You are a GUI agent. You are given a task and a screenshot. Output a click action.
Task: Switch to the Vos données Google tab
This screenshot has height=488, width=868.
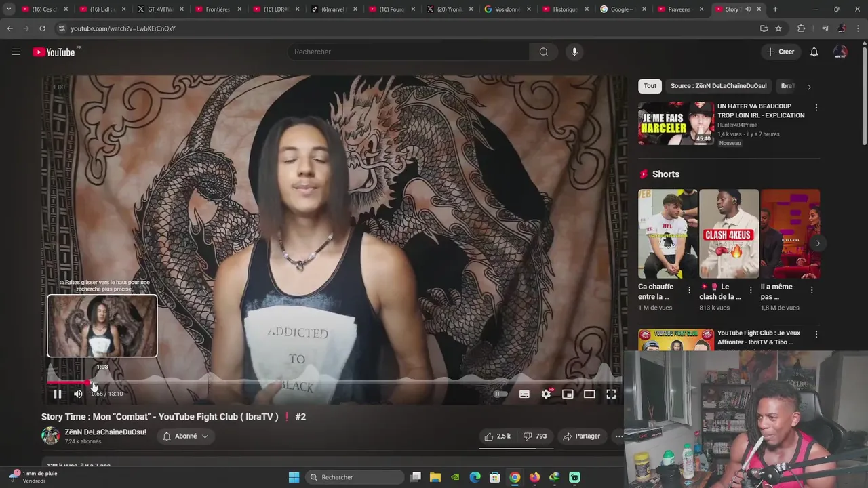[507, 9]
